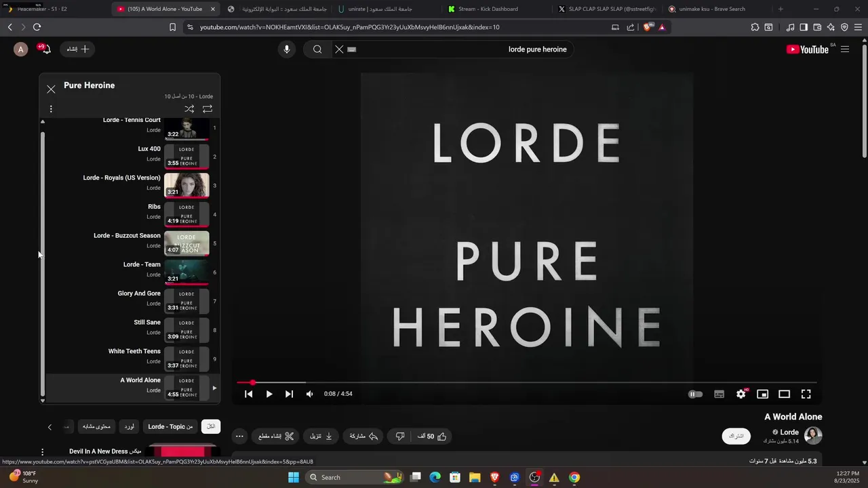Click YouTube search magnifier icon

317,49
